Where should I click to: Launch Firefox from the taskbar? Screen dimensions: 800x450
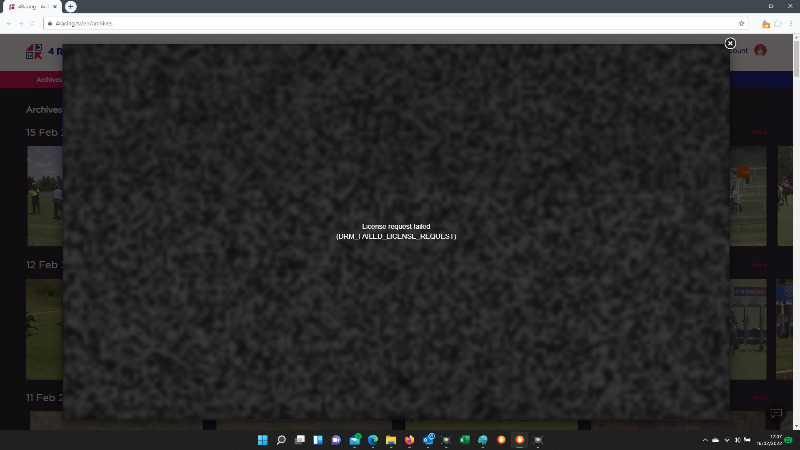click(409, 440)
